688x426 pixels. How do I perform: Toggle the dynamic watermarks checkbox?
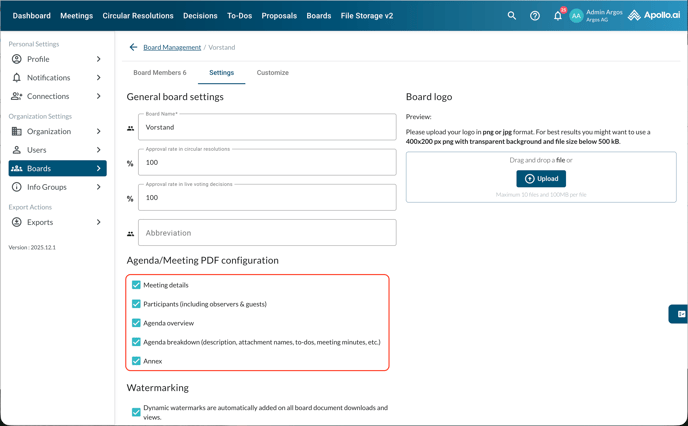click(x=137, y=412)
